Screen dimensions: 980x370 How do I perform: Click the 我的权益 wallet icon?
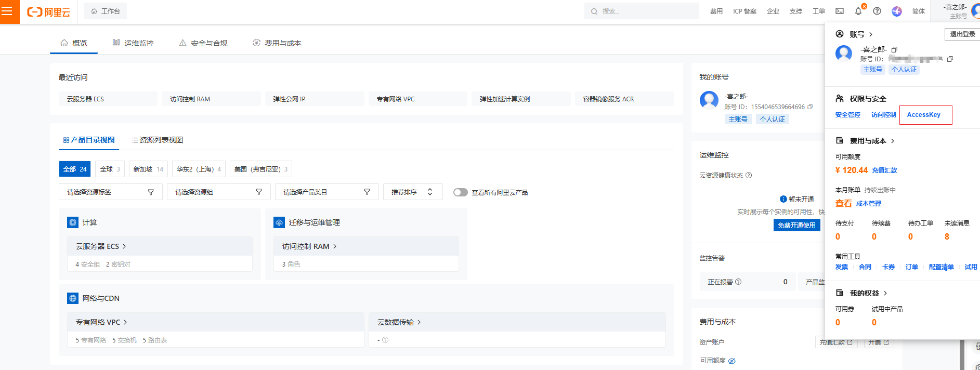pyautogui.click(x=840, y=293)
